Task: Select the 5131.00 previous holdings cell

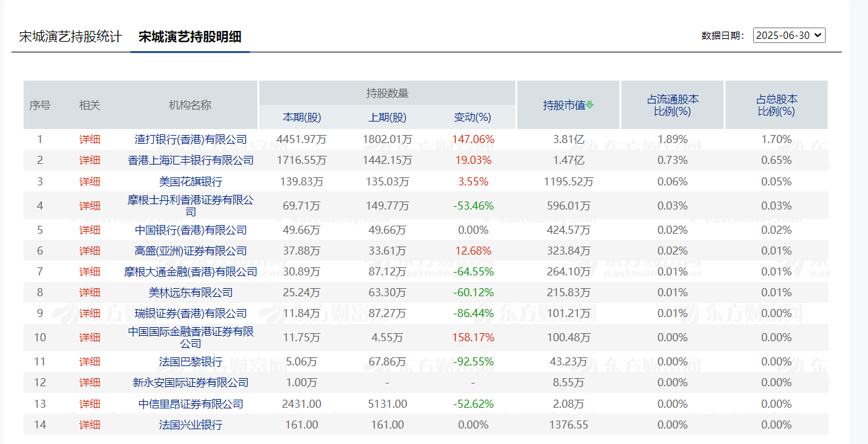Action: click(x=388, y=404)
